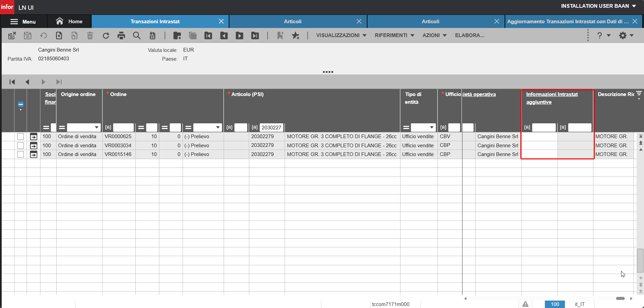Click the sort-by list toolbar icon
The height and width of the screenshot is (308, 644).
[x=153, y=35]
